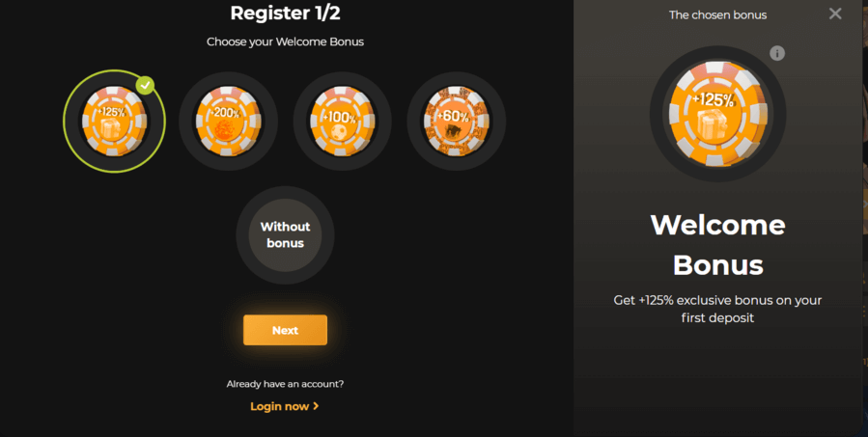Click the carousel arrow at right screen edge
Viewport: 868px width, 437px height.
(865, 204)
